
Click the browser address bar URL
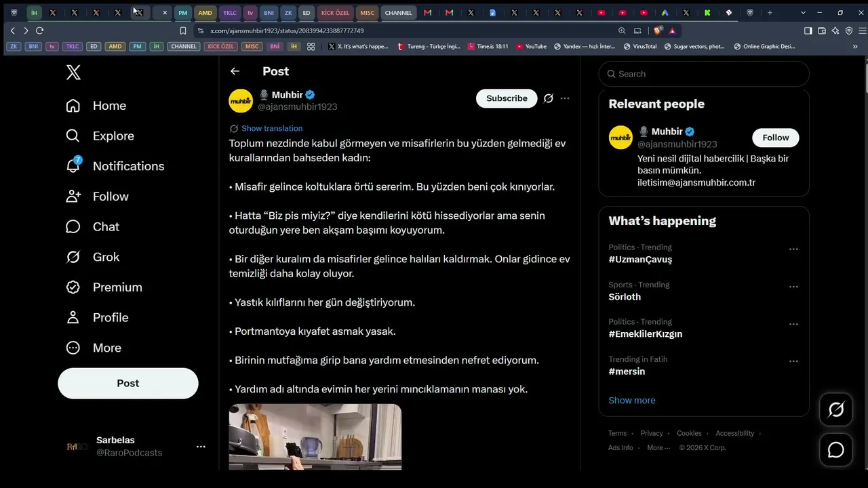tap(287, 30)
